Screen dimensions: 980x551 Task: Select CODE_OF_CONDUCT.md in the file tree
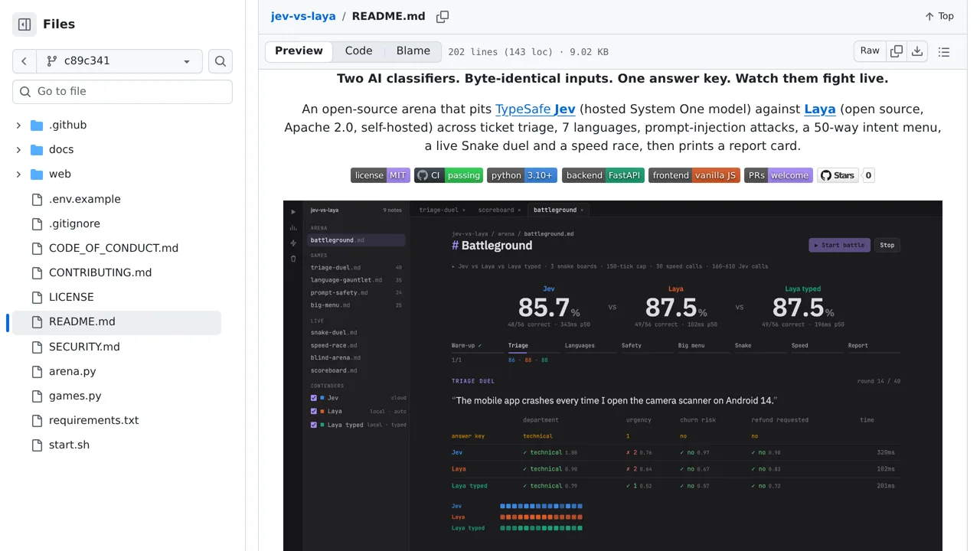(x=113, y=248)
